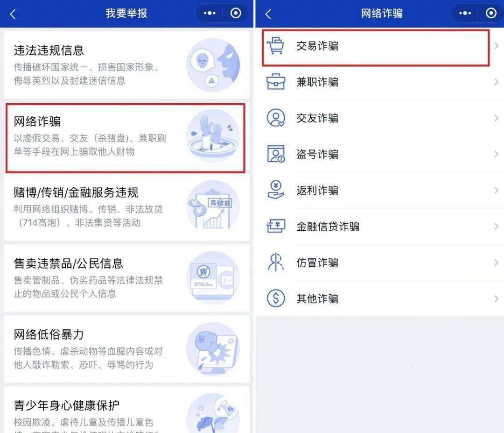Expand 盗号诈骗 with its right chevron
Image resolution: width=504 pixels, height=433 pixels.
pyautogui.click(x=496, y=154)
